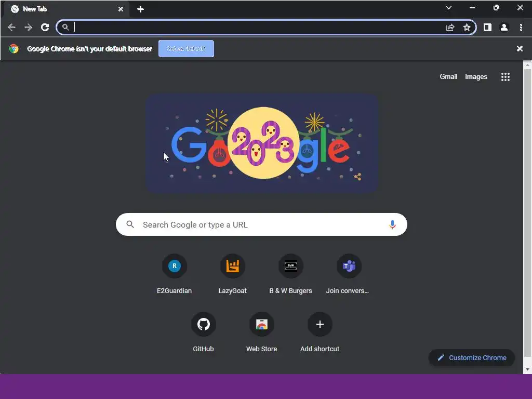The image size is (532, 399).
Task: Open the Web Store shortcut
Action: tap(262, 332)
